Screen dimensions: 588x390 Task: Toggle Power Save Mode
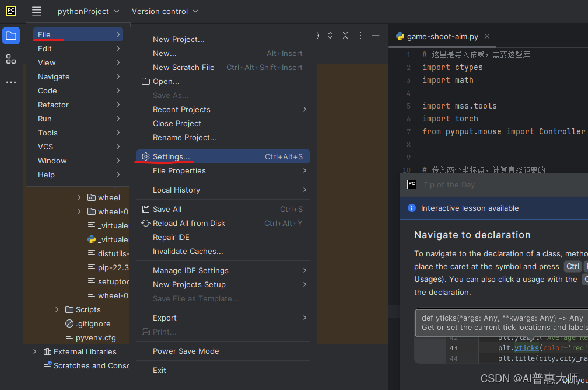[223, 351]
